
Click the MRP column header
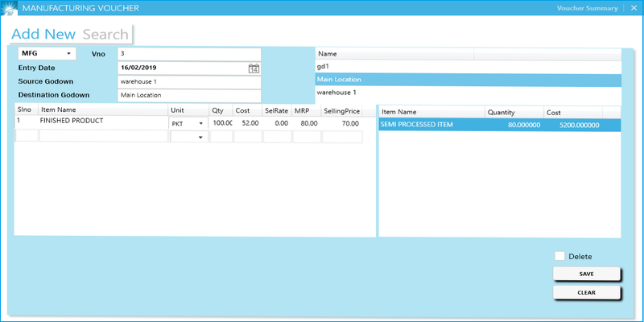tap(307, 110)
